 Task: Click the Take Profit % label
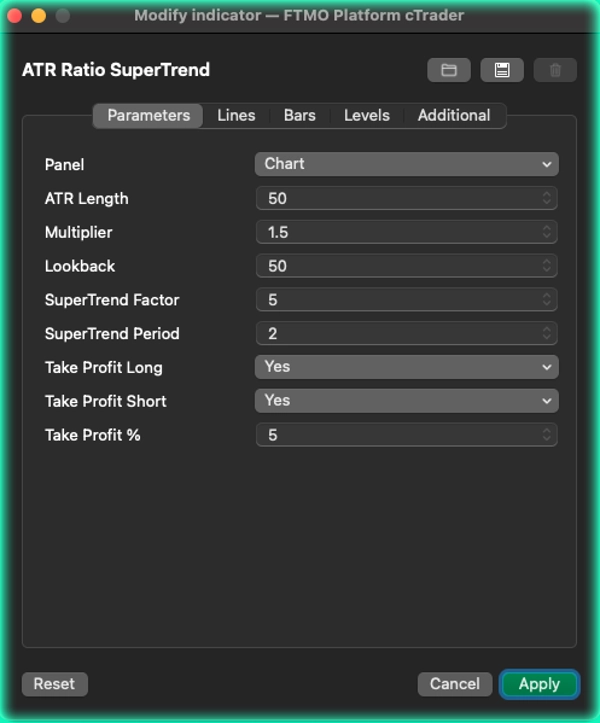click(x=92, y=435)
